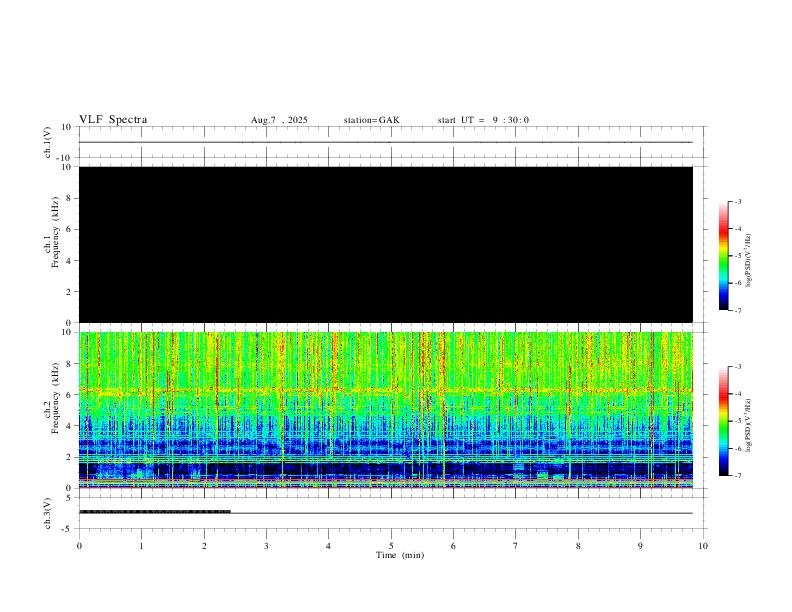The height and width of the screenshot is (612, 792).
Task: Click the ch.1 PSD color scale bar
Action: pos(723,256)
